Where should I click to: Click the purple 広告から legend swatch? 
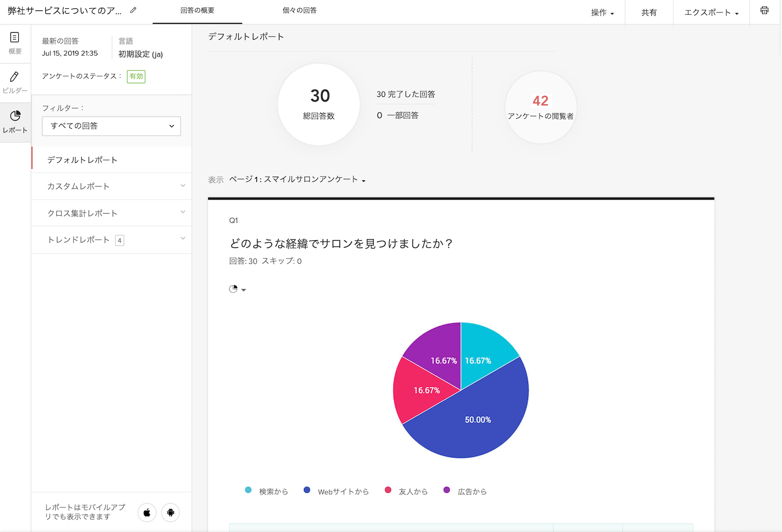point(447,490)
